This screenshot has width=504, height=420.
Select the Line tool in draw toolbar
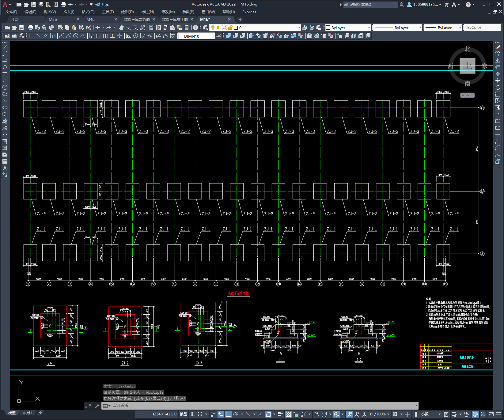coord(5,47)
